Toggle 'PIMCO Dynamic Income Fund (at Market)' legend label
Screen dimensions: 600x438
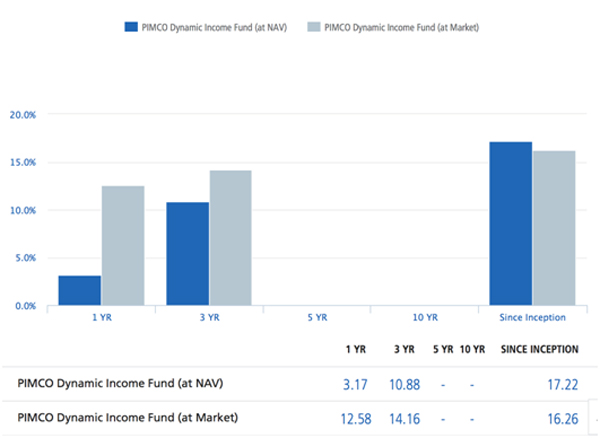point(402,28)
